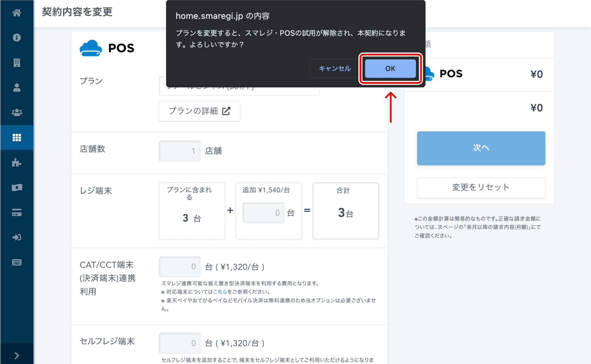591x364 pixels.
Task: Open the プラン dropdown selector
Action: pos(239,91)
